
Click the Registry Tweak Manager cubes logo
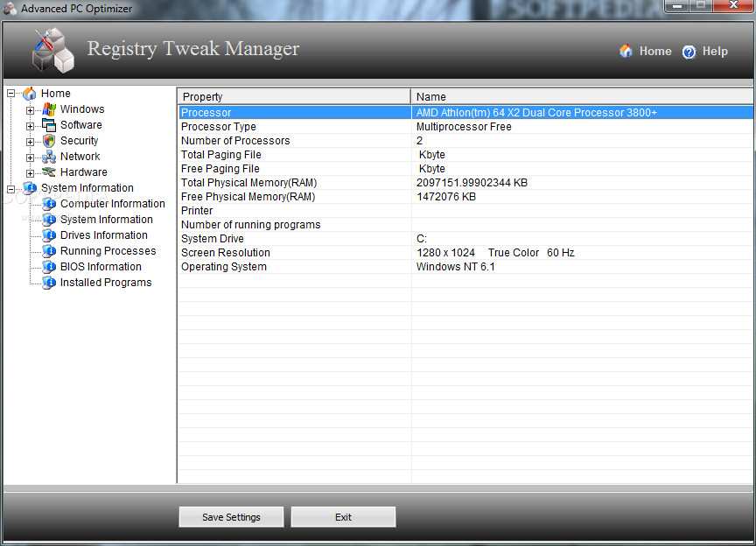53,50
